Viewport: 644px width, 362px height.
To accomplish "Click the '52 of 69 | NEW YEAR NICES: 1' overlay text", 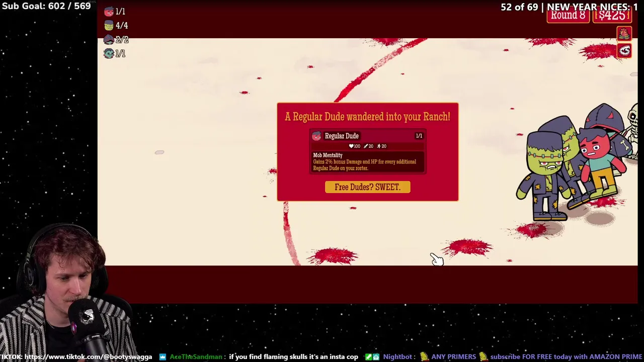I will point(569,7).
